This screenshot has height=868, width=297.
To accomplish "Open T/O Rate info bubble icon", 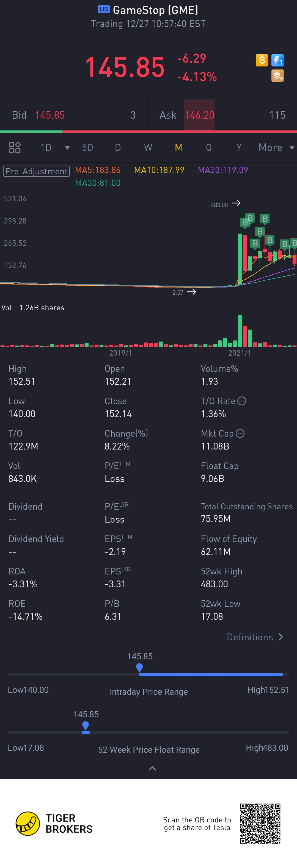I will [242, 401].
